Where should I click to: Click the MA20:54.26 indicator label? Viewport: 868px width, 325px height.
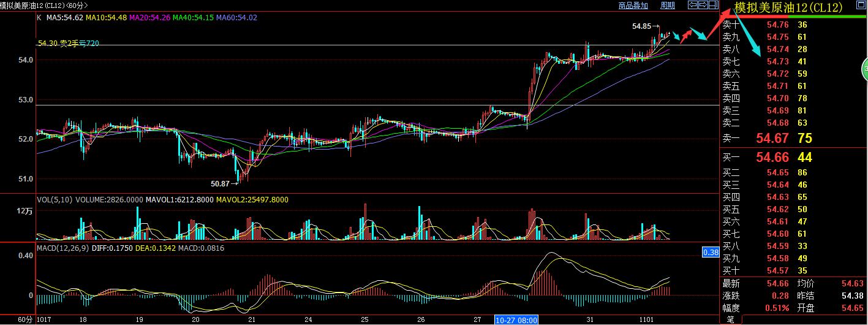tap(149, 18)
